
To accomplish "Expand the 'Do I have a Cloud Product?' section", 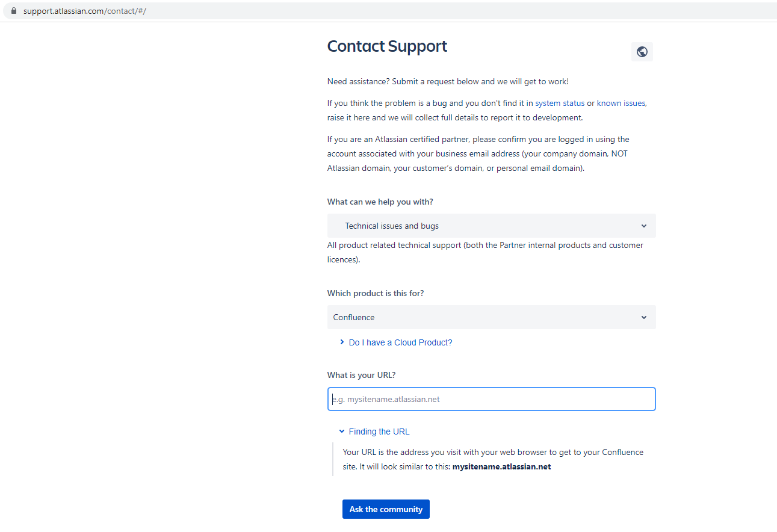I will [400, 342].
